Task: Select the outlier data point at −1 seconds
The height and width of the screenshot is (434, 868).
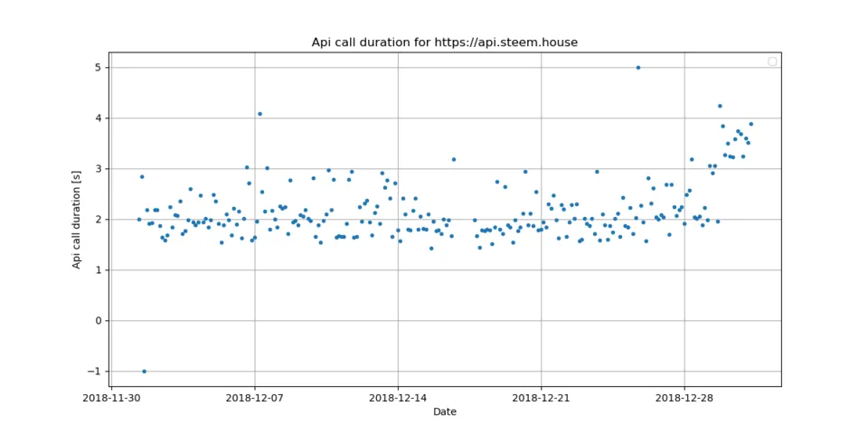Action: point(144,372)
